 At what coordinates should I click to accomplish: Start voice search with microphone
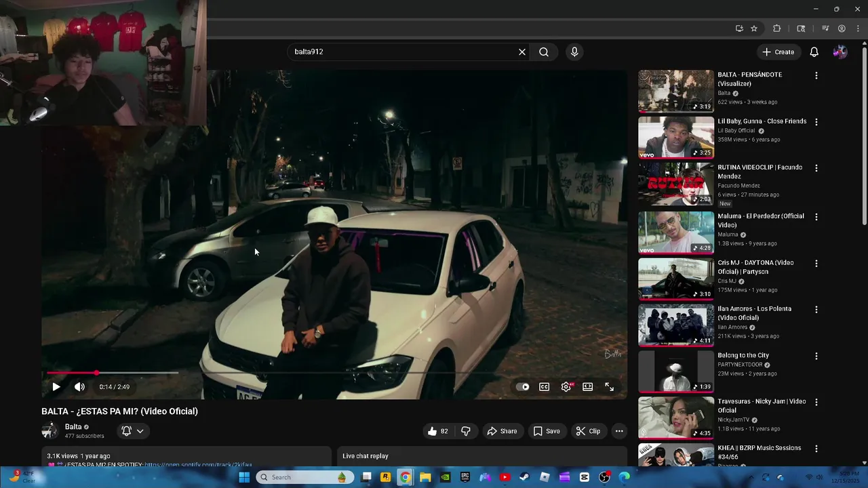(x=574, y=52)
